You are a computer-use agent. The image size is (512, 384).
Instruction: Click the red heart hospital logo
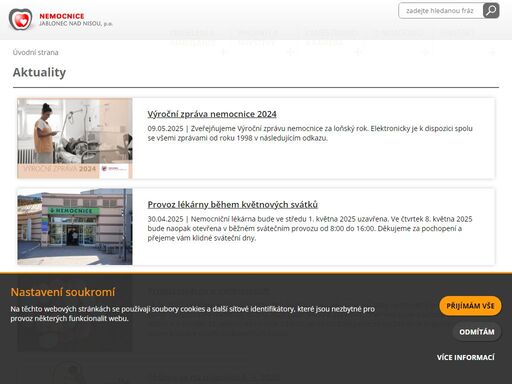point(21,19)
